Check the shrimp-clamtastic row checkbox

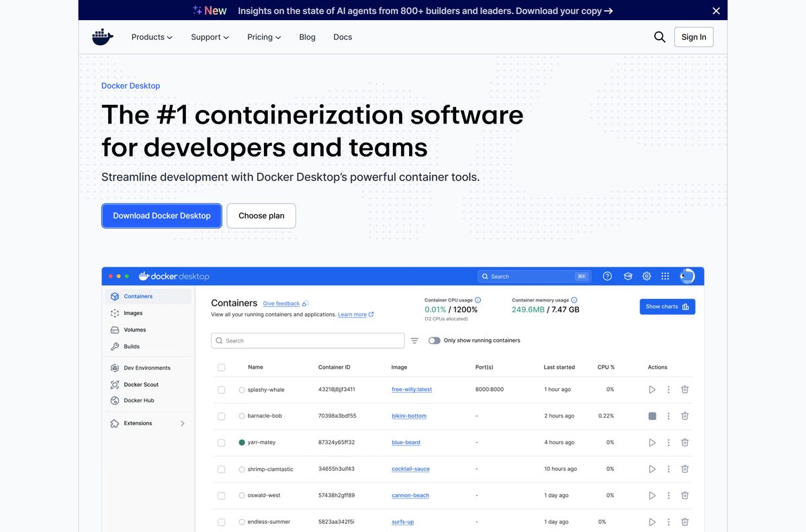tap(222, 469)
